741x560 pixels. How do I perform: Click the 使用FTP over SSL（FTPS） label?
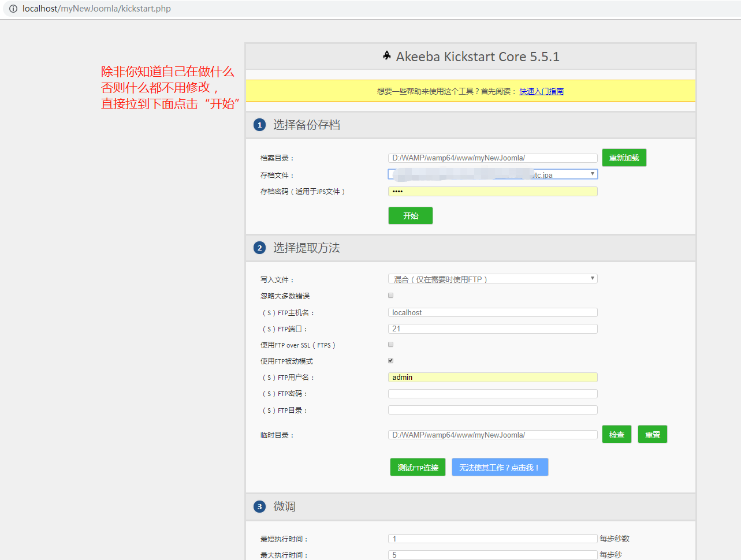pyautogui.click(x=298, y=345)
